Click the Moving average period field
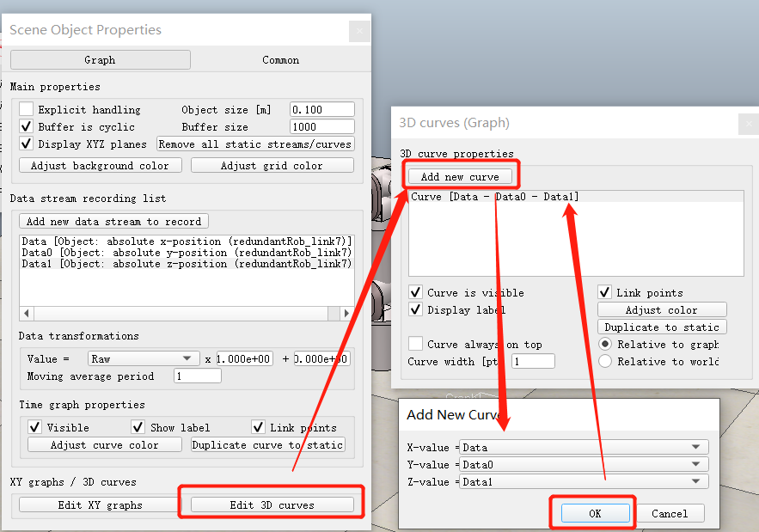 (198, 376)
